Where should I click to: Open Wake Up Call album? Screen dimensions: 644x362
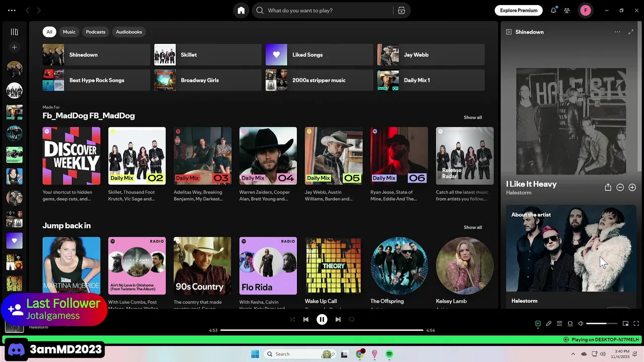(x=334, y=266)
